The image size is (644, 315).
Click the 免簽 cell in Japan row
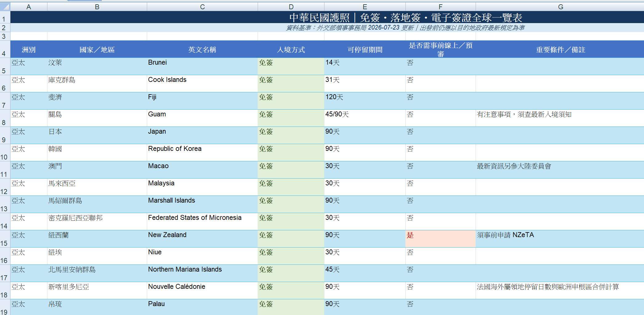291,135
